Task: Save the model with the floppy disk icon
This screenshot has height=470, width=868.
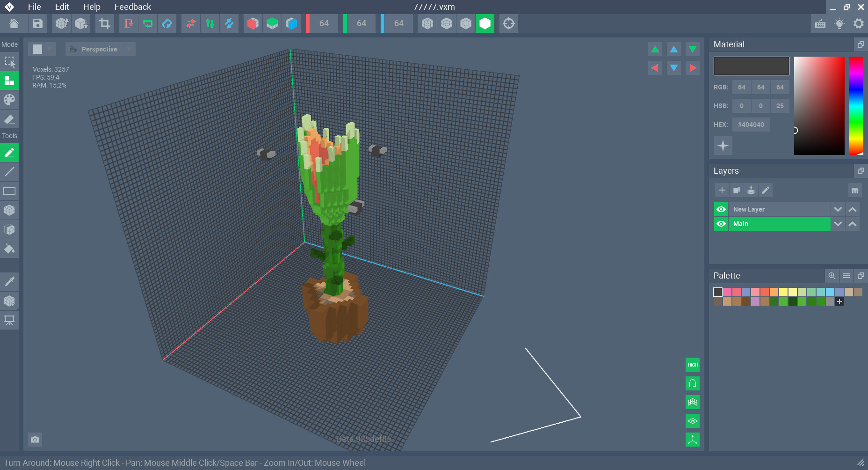Action: click(x=38, y=23)
